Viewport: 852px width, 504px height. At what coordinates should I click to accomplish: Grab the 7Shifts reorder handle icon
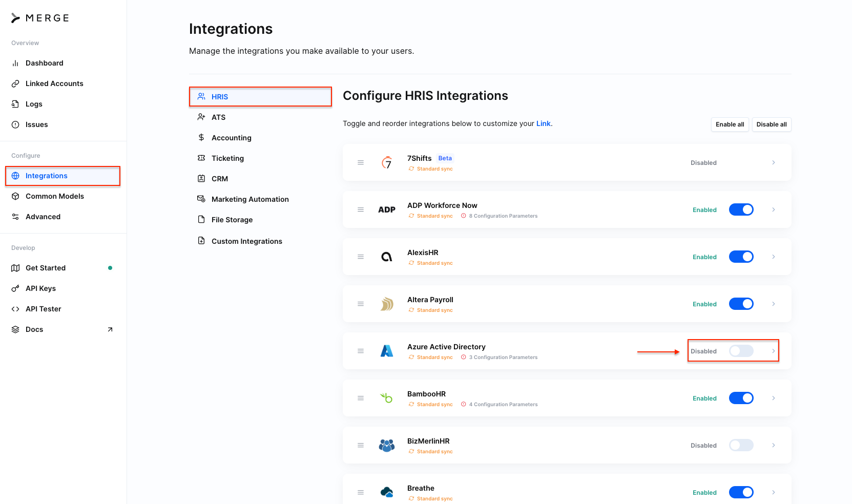361,162
